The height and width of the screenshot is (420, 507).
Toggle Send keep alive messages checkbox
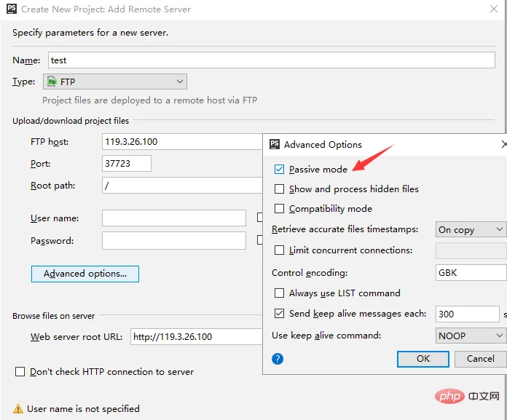[279, 314]
